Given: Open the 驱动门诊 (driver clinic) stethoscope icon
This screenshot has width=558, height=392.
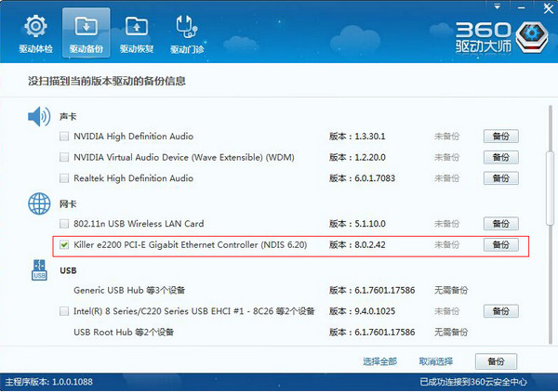Looking at the screenshot, I should click(x=187, y=28).
